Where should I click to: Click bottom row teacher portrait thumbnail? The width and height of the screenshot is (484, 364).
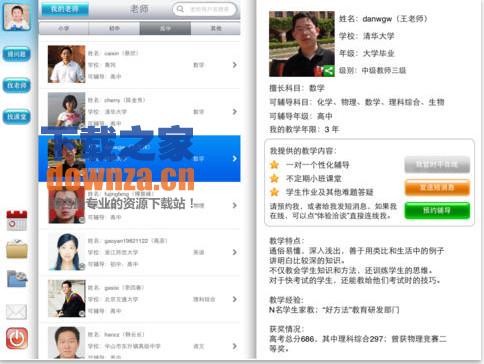click(66, 342)
